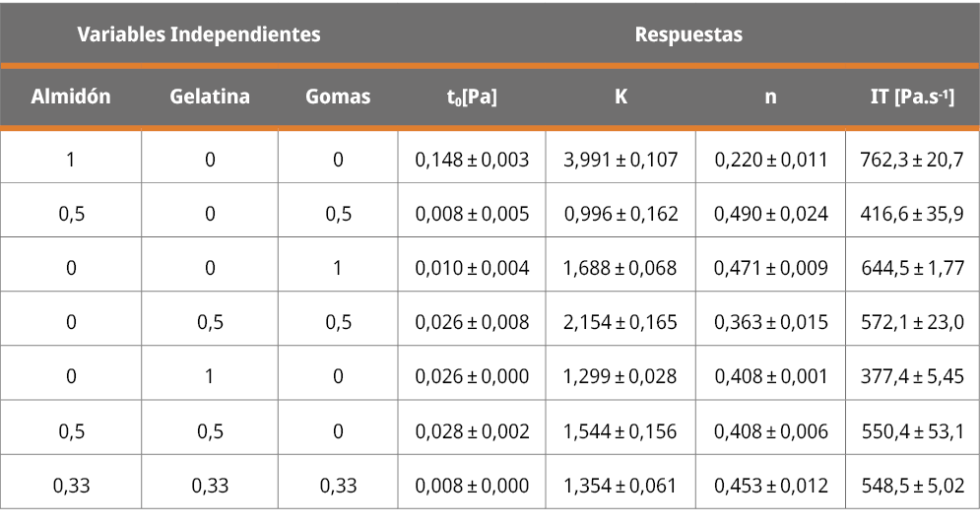Viewport: 980px width, 525px height.
Task: Click the cell 0,363 ± 0,015
Action: coord(770,322)
